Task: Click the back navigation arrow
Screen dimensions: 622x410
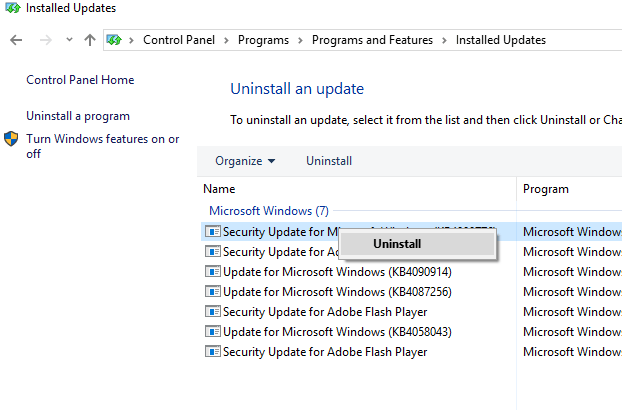Action: 16,40
